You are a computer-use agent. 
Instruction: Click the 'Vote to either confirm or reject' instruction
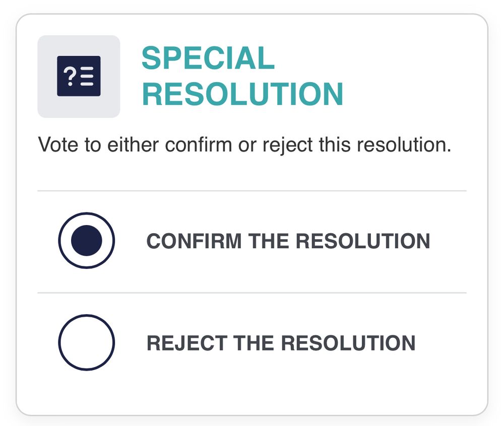244,145
